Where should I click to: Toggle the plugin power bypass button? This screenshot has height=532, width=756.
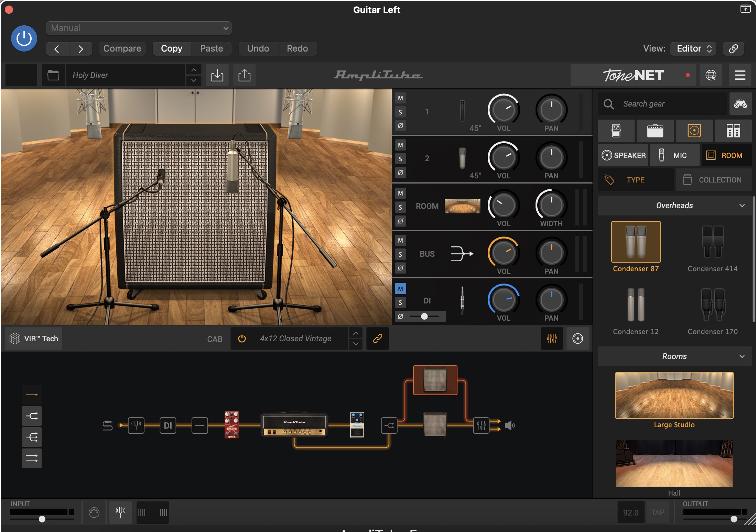click(24, 38)
